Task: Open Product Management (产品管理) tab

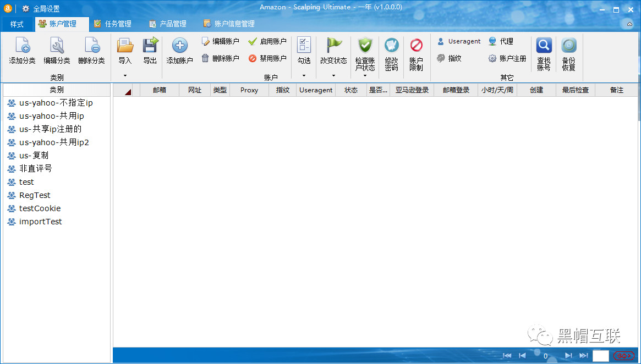Action: [168, 24]
